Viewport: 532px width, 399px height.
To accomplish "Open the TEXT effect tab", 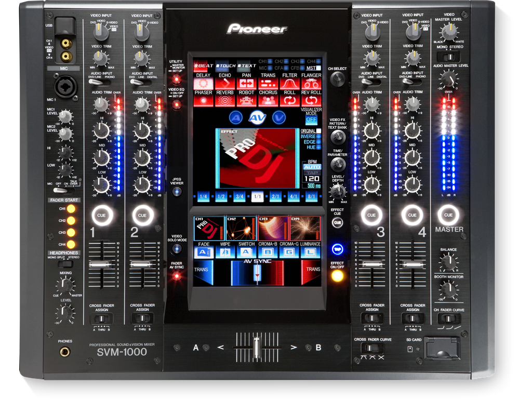I will point(247,66).
